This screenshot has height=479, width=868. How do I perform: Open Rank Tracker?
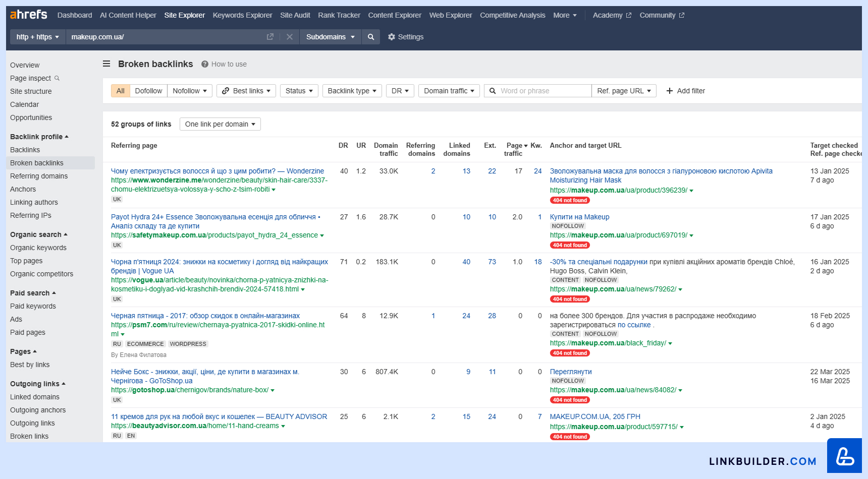pyautogui.click(x=339, y=15)
